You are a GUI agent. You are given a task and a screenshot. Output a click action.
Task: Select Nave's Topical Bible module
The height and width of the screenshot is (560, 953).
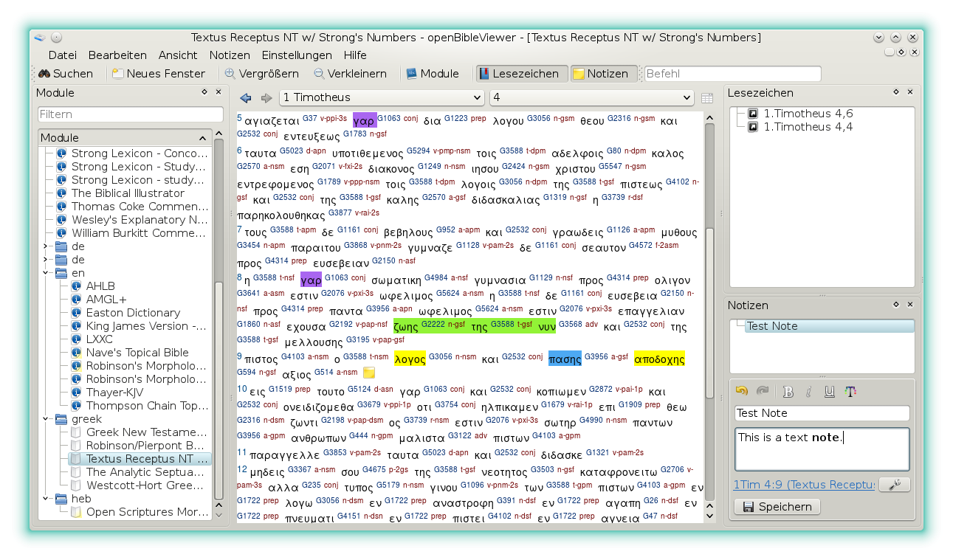point(137,353)
